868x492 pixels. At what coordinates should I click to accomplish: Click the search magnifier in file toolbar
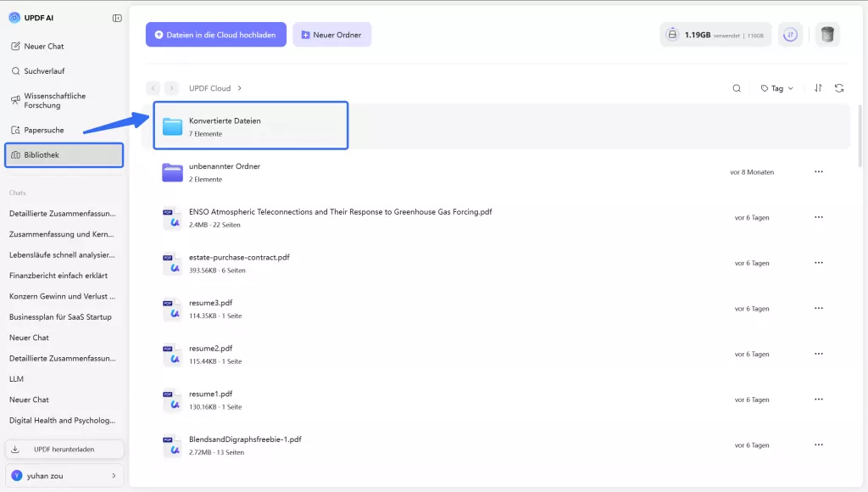[737, 88]
